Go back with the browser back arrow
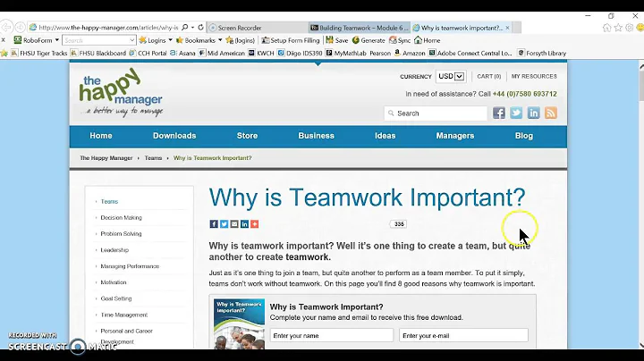The width and height of the screenshot is (644, 361). click(x=6, y=28)
